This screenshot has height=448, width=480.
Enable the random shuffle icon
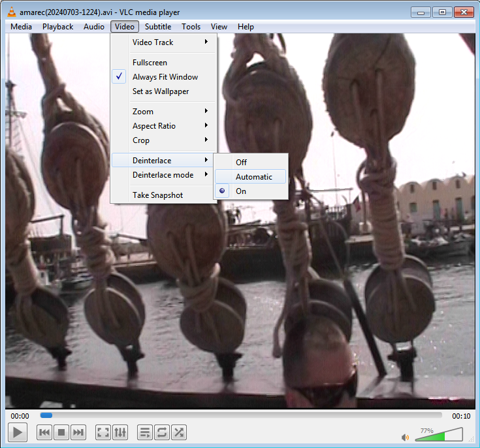(x=179, y=432)
